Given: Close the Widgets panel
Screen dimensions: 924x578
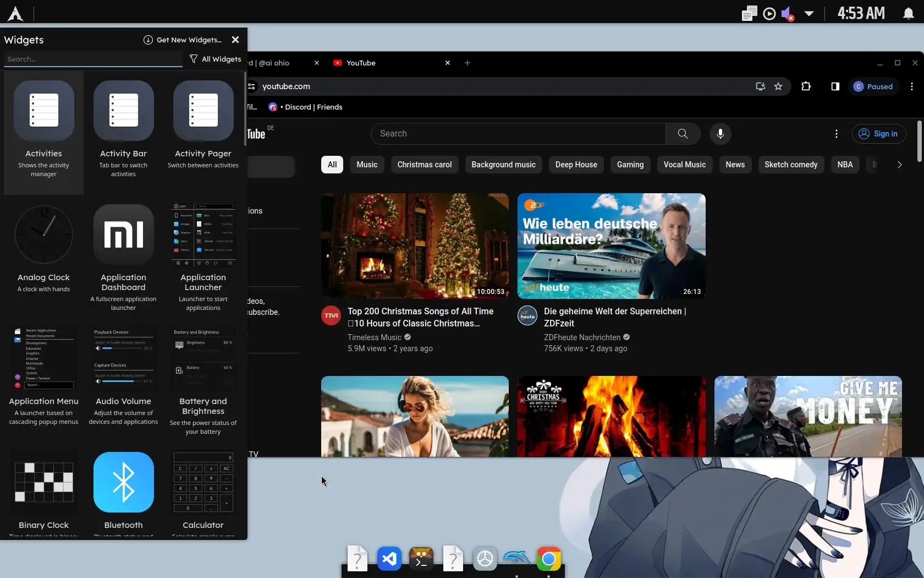Looking at the screenshot, I should pyautogui.click(x=235, y=40).
